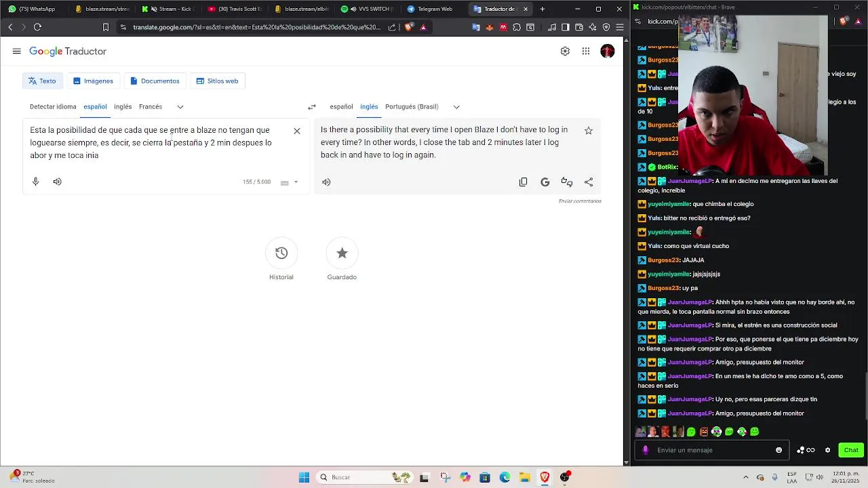
Task: Clear the source text with the X button
Action: (297, 131)
